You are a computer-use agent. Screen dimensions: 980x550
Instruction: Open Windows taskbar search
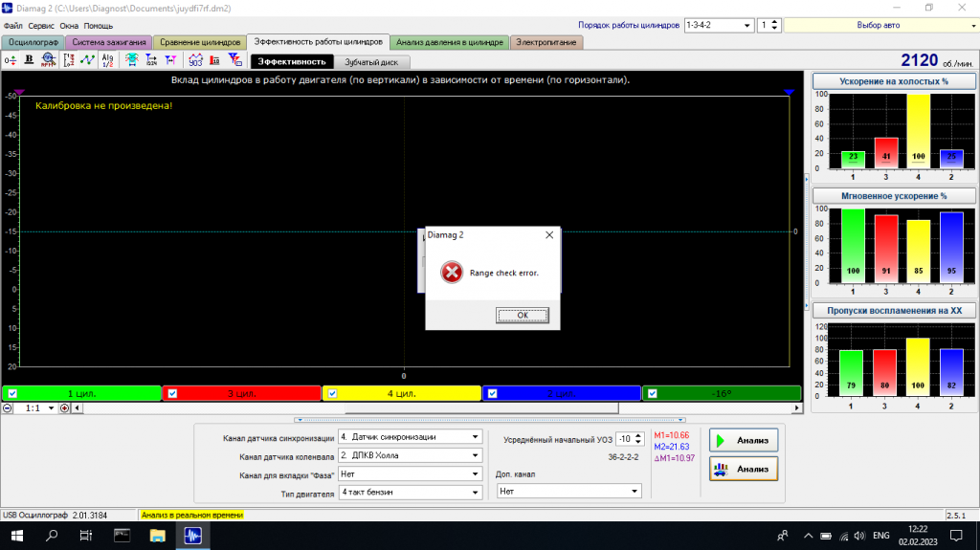52,536
